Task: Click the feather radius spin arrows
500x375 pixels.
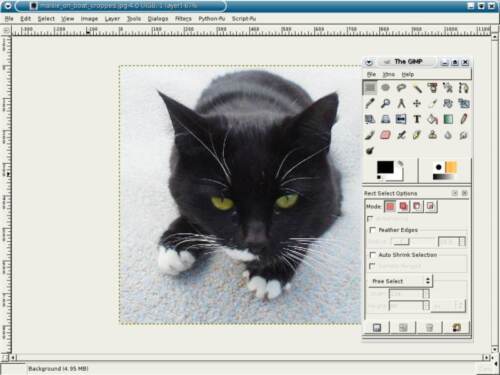Action: (462, 242)
